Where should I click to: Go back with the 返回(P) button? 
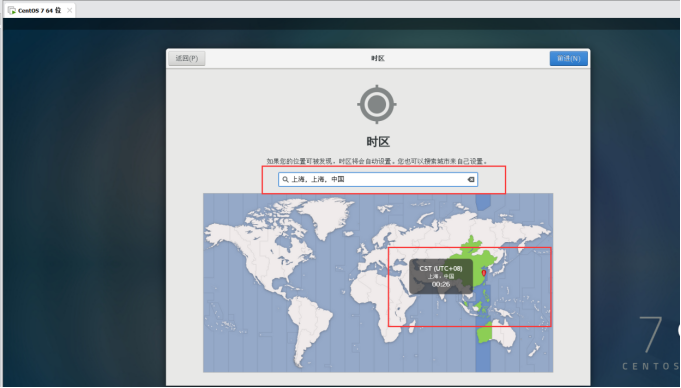pos(187,58)
